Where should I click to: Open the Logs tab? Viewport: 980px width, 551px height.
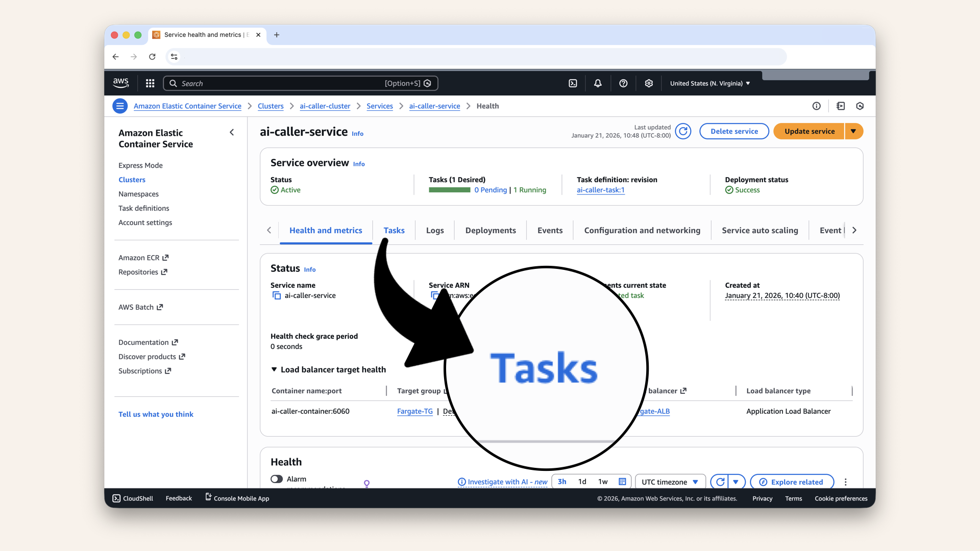coord(434,231)
